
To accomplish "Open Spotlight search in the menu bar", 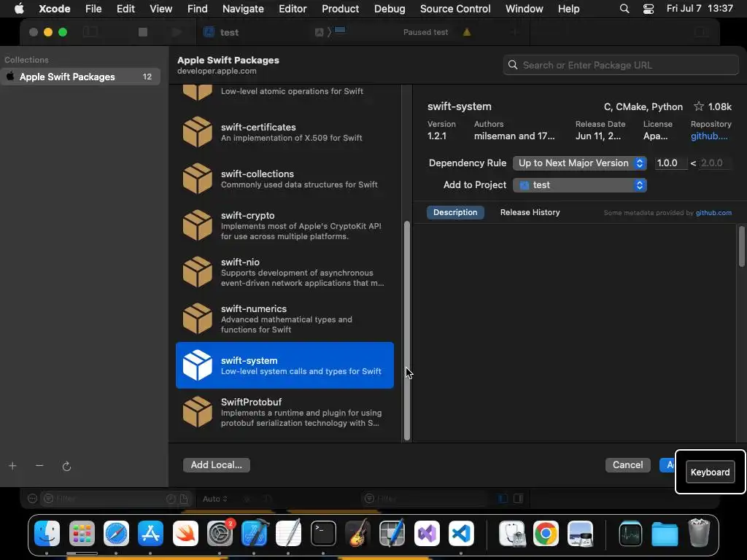I will click(624, 9).
